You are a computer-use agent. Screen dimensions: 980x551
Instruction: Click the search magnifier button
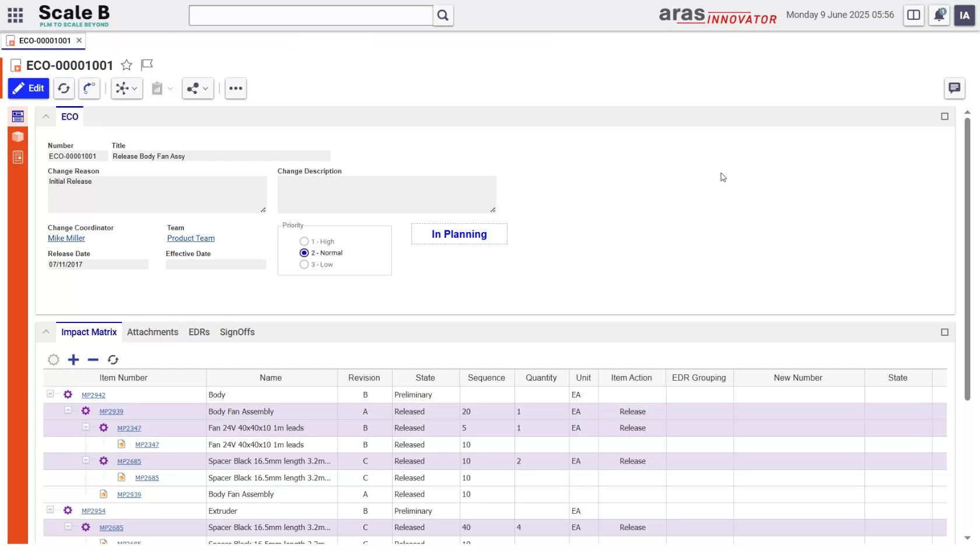(443, 16)
